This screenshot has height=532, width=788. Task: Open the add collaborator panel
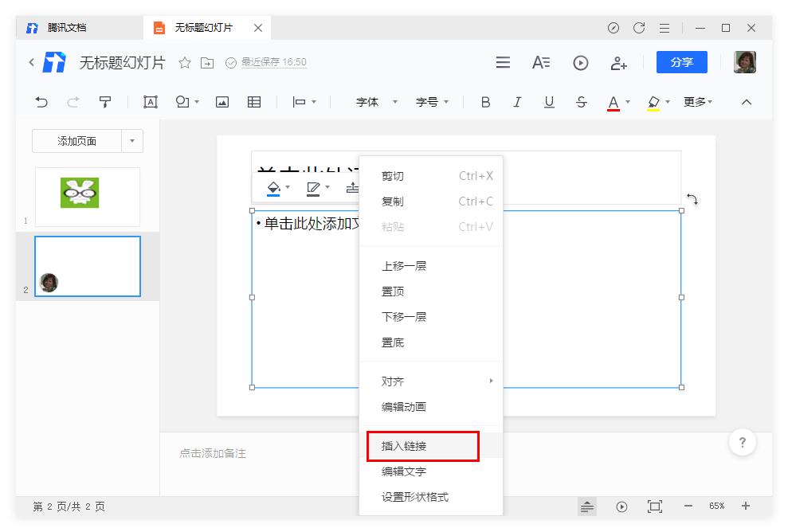(619, 63)
